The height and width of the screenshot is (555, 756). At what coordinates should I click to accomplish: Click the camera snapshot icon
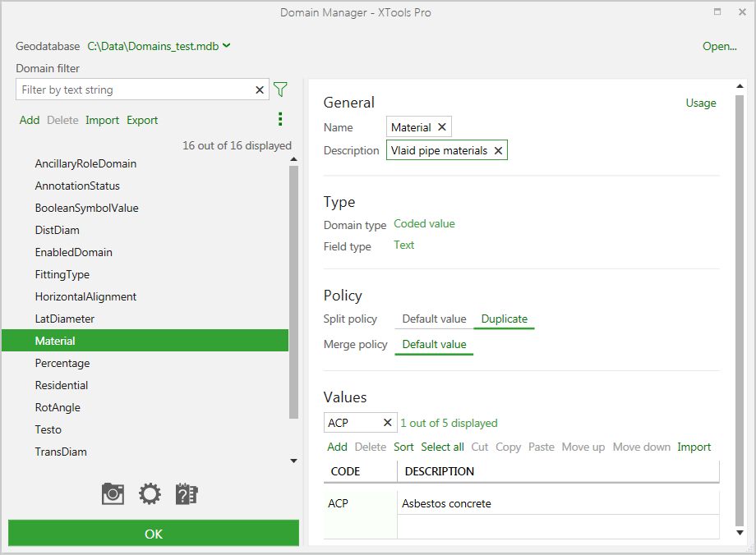tap(113, 493)
